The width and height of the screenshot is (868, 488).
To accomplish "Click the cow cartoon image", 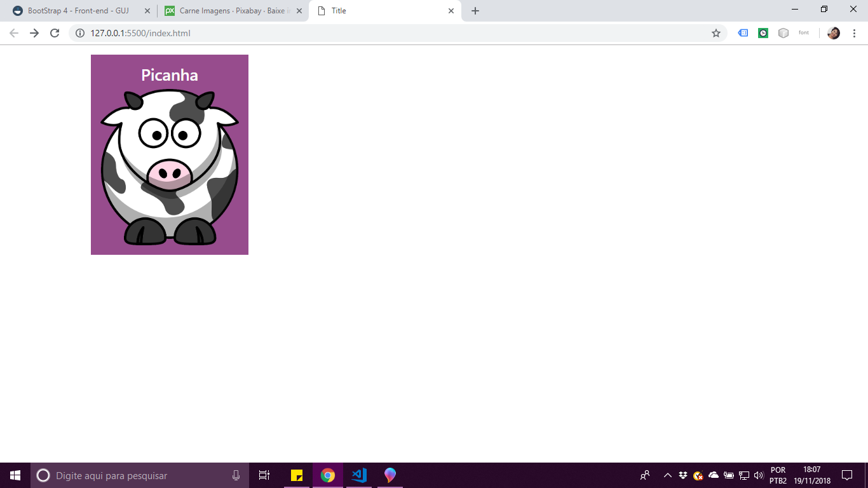I will pyautogui.click(x=170, y=167).
